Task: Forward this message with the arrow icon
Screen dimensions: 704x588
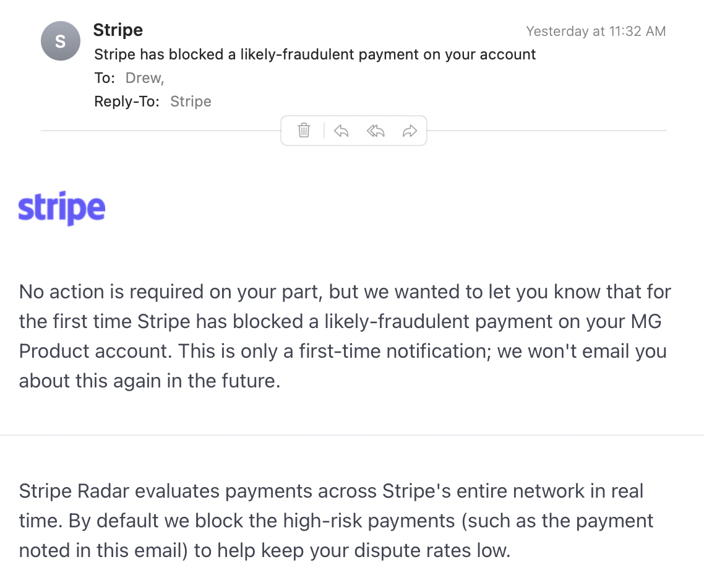Action: pos(410,131)
